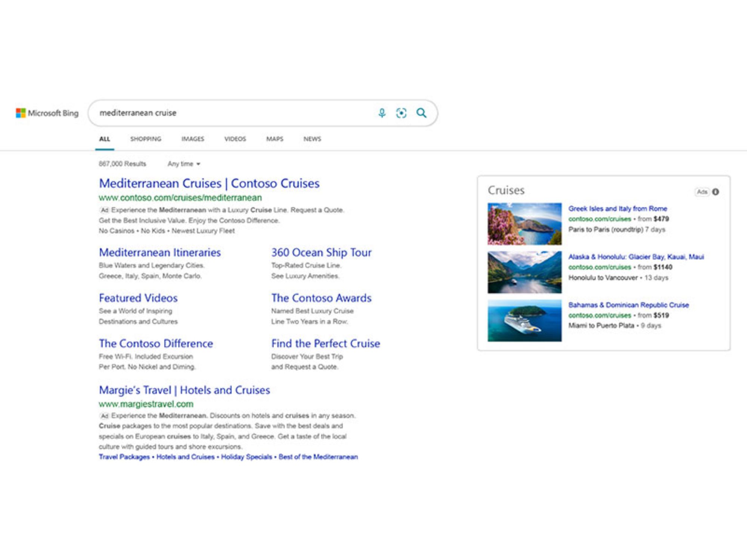Open Bahamas & Dominican Republic Cruise link

(629, 305)
